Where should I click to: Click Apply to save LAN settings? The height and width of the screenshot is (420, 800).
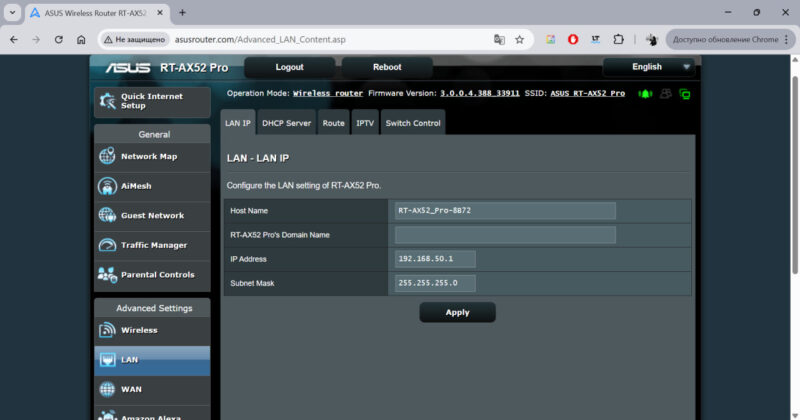pos(457,312)
